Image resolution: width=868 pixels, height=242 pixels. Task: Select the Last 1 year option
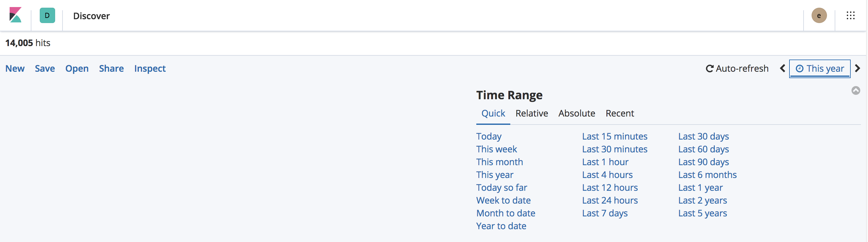pyautogui.click(x=700, y=188)
